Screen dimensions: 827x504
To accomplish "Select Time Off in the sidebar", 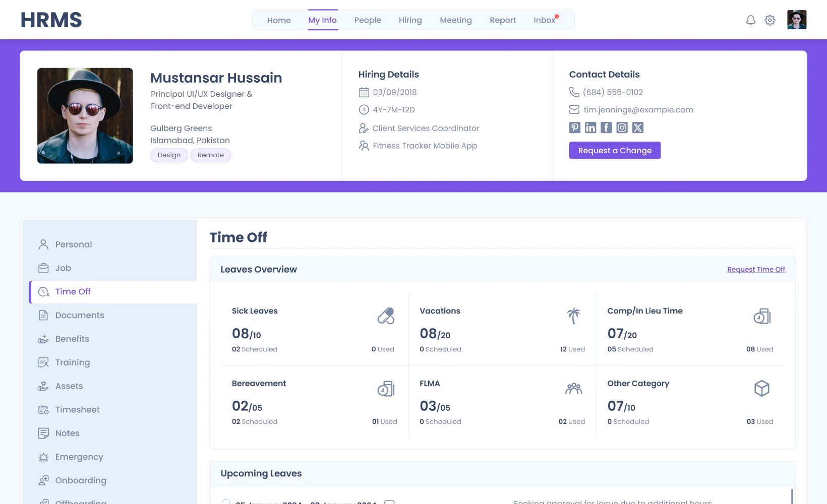I will pyautogui.click(x=113, y=292).
